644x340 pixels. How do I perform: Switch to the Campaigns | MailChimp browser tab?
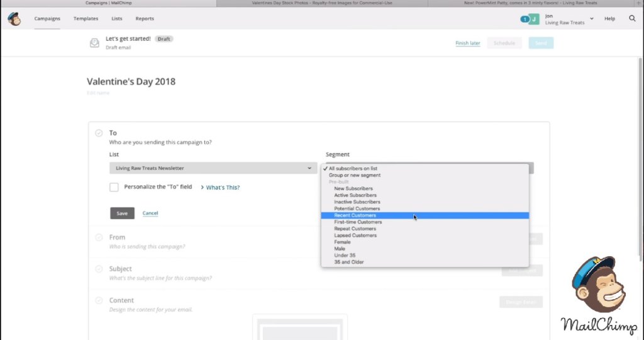(108, 3)
